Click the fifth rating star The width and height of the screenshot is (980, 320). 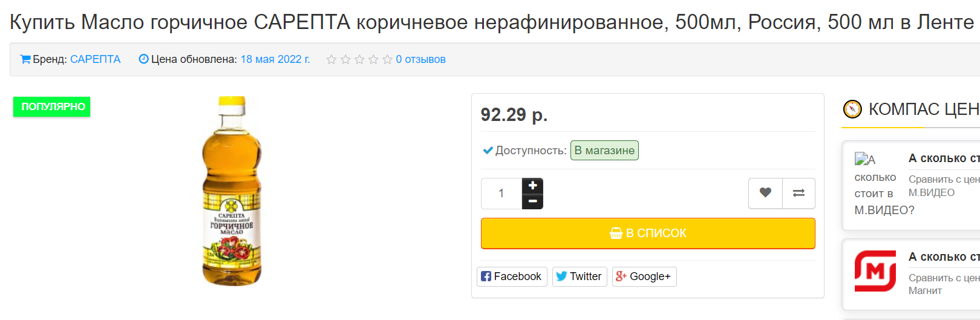tap(387, 59)
